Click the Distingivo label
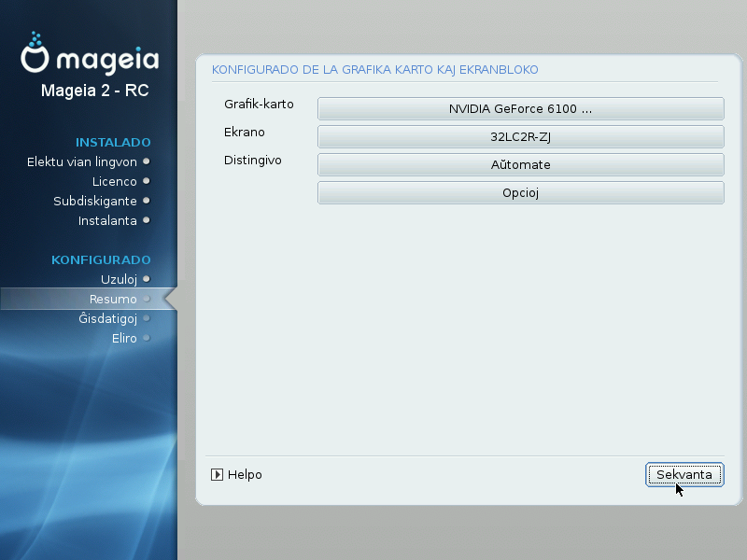747x560 pixels. [252, 160]
